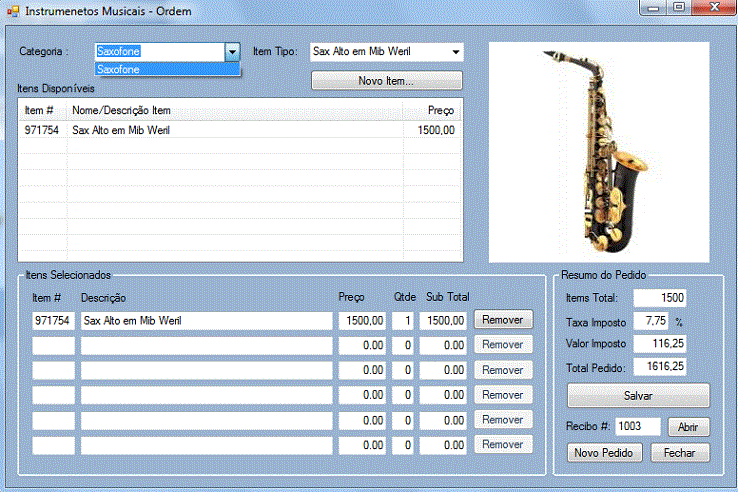Click the Preço column header
The image size is (738, 492).
tap(432, 111)
